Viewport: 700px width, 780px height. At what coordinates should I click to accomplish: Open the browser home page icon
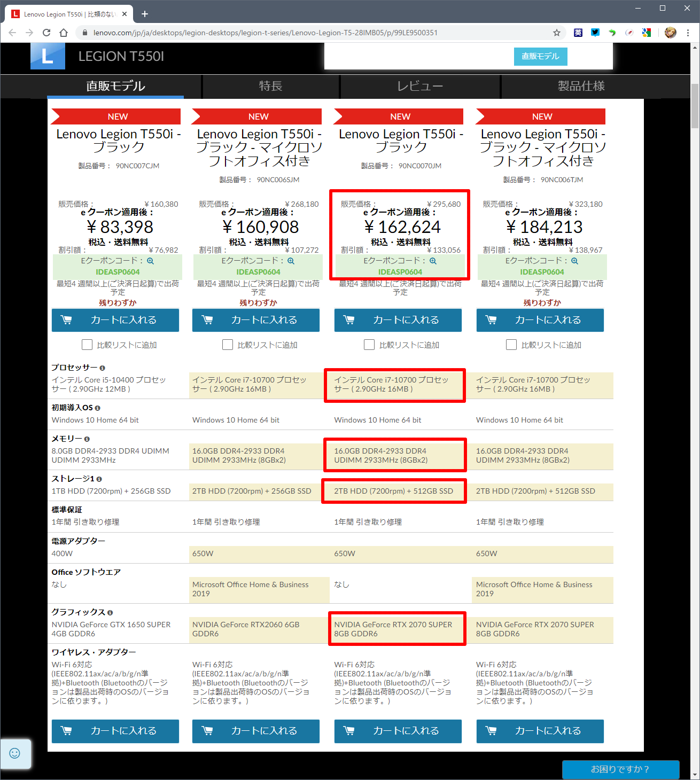pos(64,33)
